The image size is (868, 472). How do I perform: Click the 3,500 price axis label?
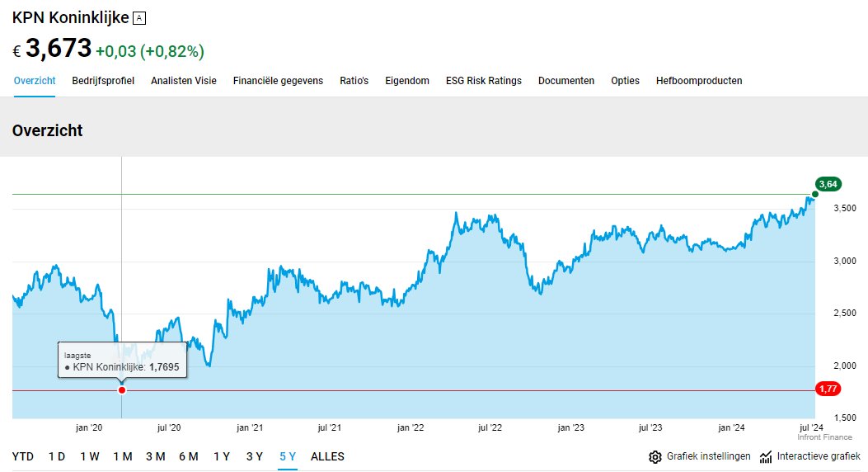click(x=845, y=208)
